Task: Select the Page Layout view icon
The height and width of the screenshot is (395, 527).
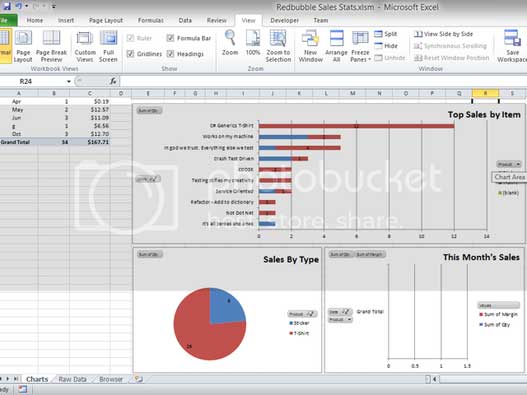Action: click(23, 38)
